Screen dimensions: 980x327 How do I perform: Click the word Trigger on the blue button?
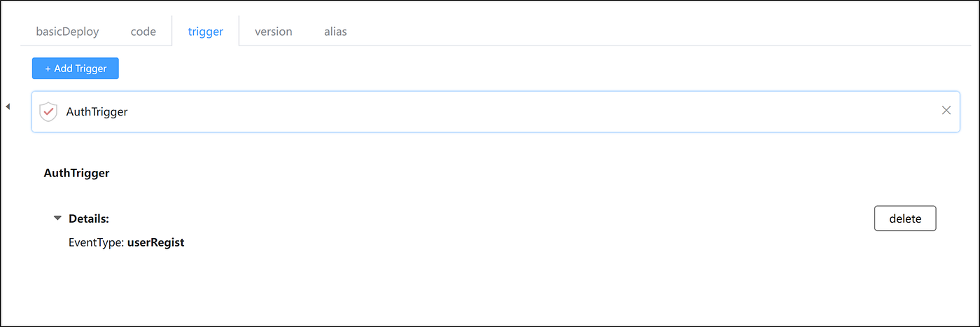[90, 69]
